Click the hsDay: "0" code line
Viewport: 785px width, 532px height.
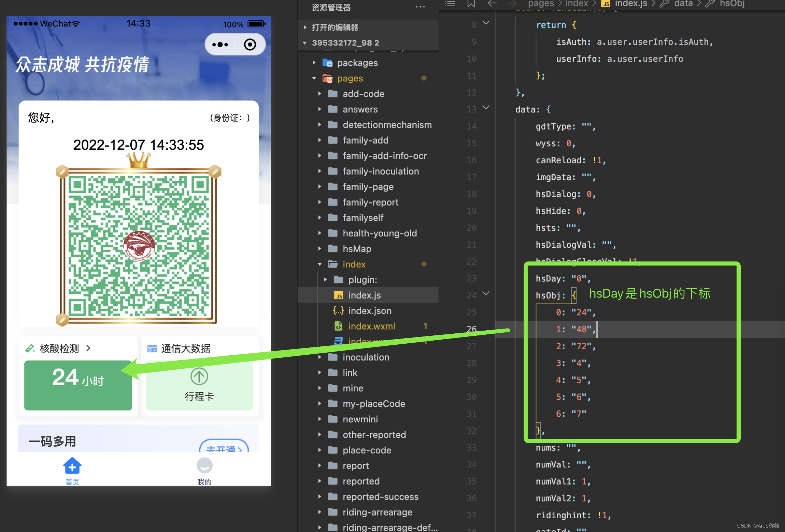coord(563,278)
